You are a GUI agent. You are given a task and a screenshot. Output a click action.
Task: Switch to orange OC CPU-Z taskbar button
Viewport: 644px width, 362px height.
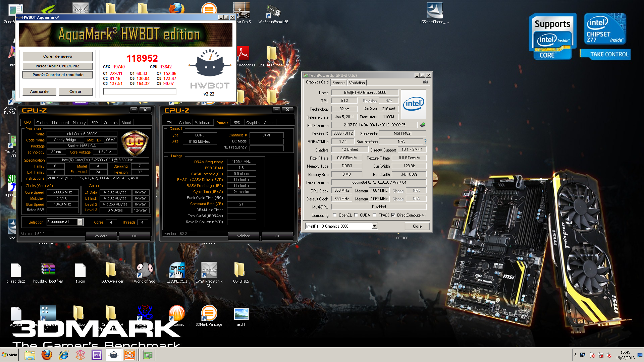click(x=130, y=355)
